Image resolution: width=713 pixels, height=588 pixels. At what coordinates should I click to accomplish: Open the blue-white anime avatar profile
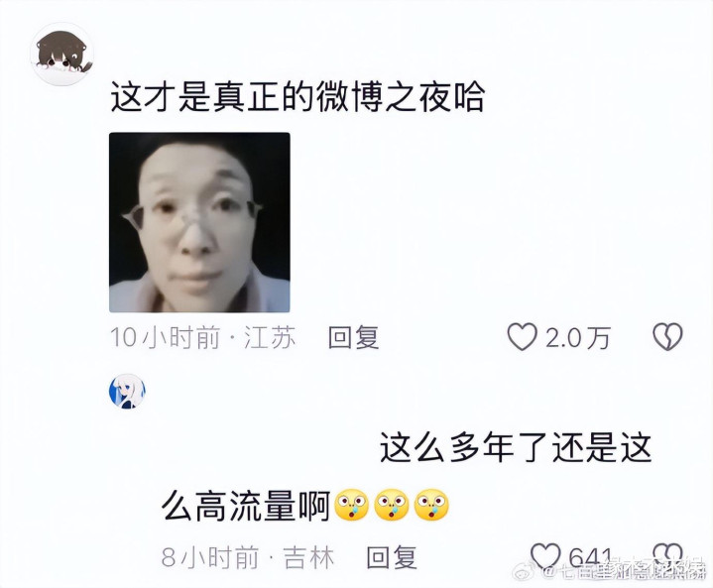(127, 392)
